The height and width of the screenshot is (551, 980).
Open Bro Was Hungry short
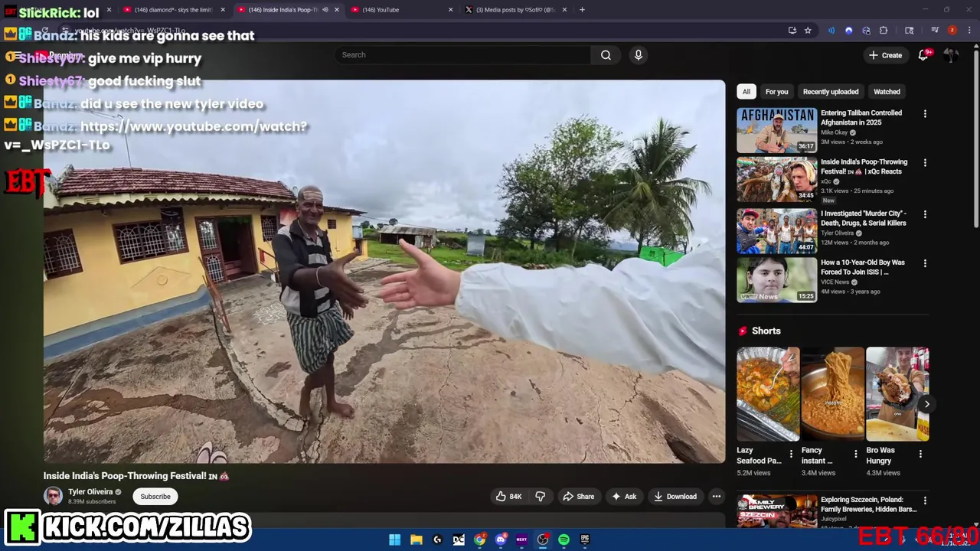897,394
